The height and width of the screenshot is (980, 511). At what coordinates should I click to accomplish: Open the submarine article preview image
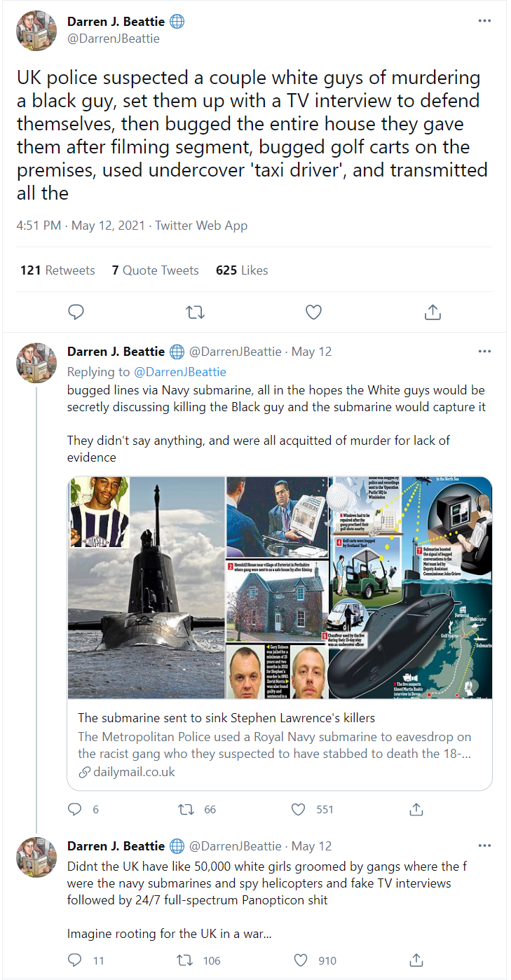[280, 588]
